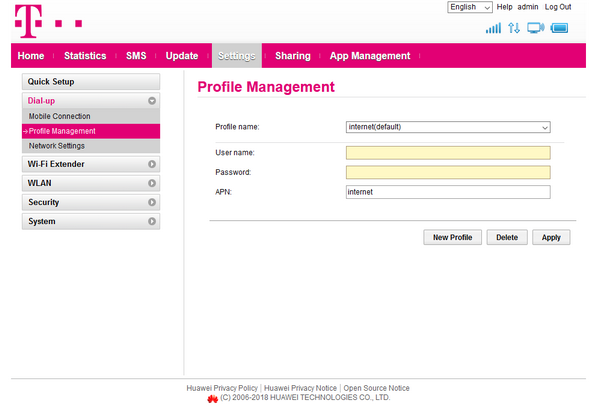This screenshot has height=410, width=600.
Task: Click the Log Out link
Action: click(x=558, y=7)
